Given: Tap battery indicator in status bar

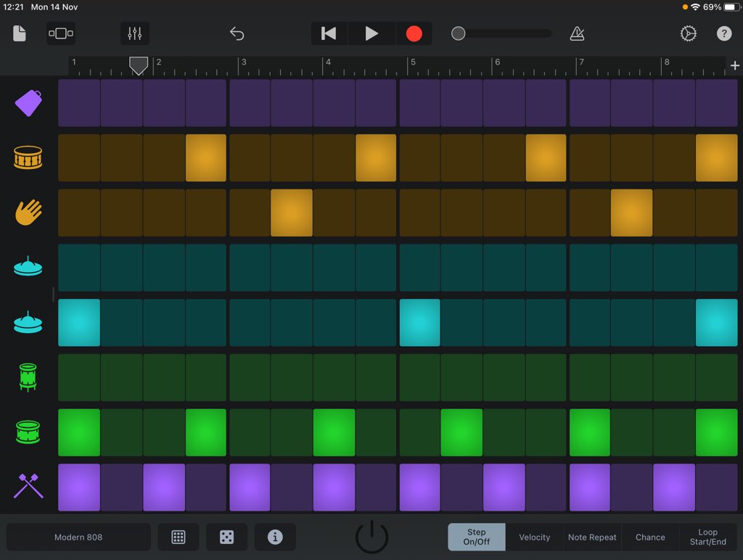Looking at the screenshot, I should [x=732, y=7].
